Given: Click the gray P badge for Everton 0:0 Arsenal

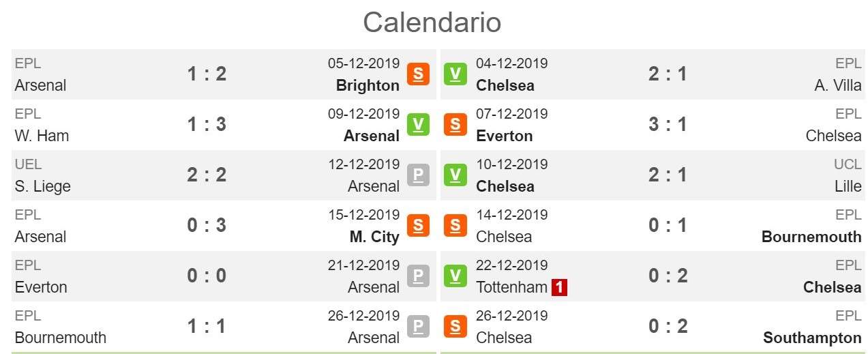Looking at the screenshot, I should pos(418,276).
